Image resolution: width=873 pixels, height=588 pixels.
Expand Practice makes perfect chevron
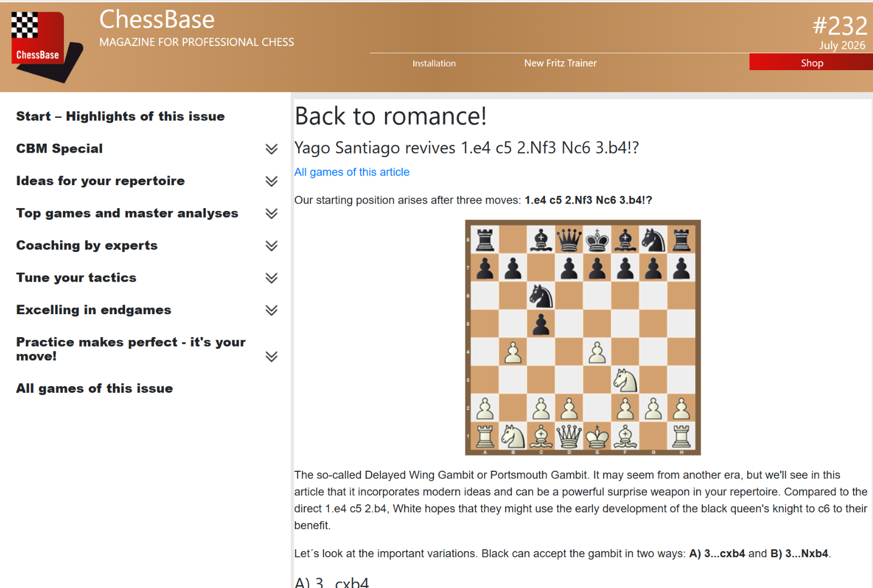[272, 356]
